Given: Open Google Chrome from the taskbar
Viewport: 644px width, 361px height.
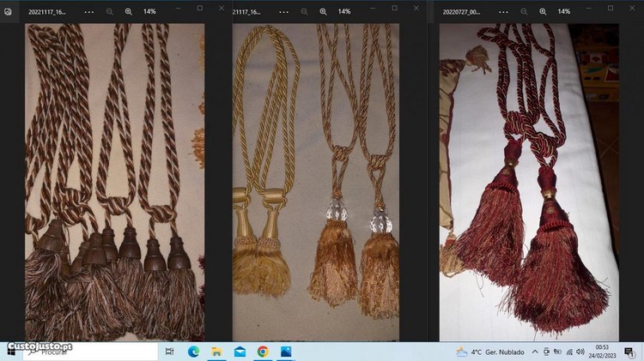Looking at the screenshot, I should click(x=263, y=352).
